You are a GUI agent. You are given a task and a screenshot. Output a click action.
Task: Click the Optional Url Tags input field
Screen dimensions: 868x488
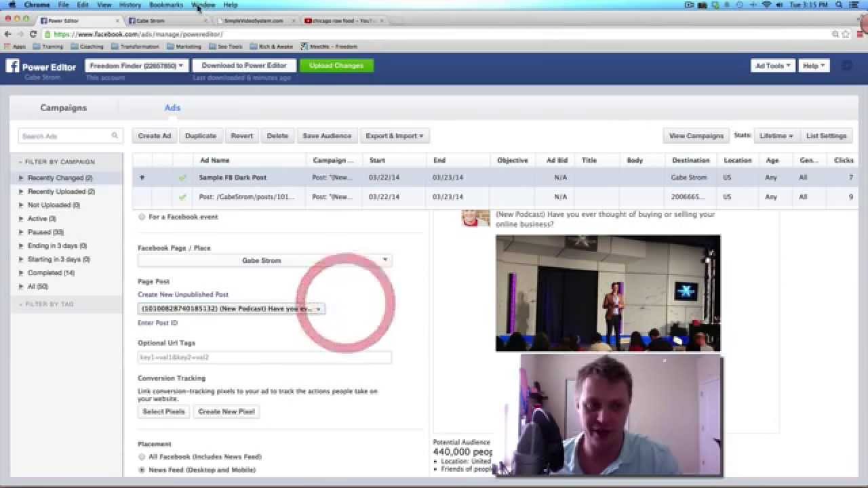coord(264,357)
